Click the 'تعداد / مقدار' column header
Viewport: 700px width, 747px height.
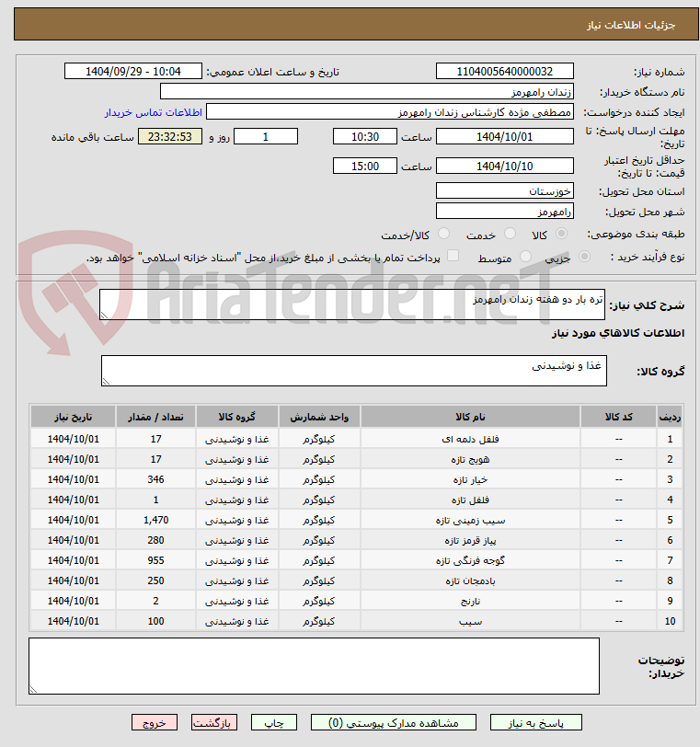click(x=155, y=417)
